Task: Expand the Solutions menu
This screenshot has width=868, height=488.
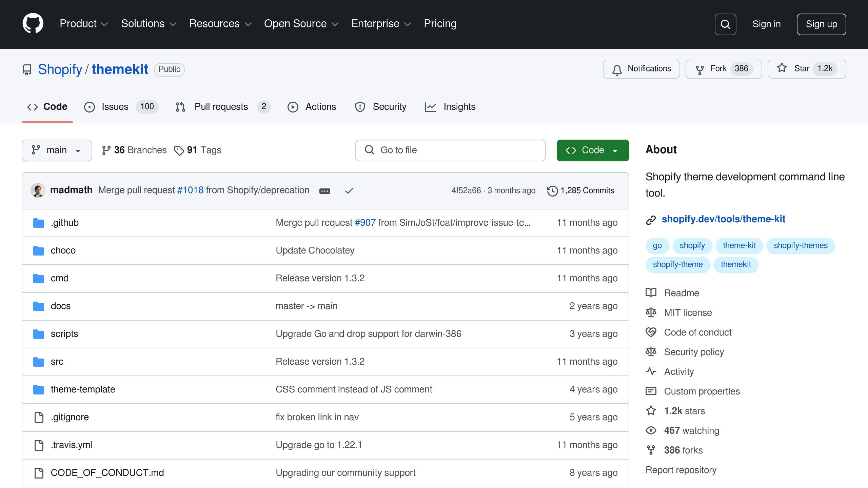Action: (x=149, y=24)
